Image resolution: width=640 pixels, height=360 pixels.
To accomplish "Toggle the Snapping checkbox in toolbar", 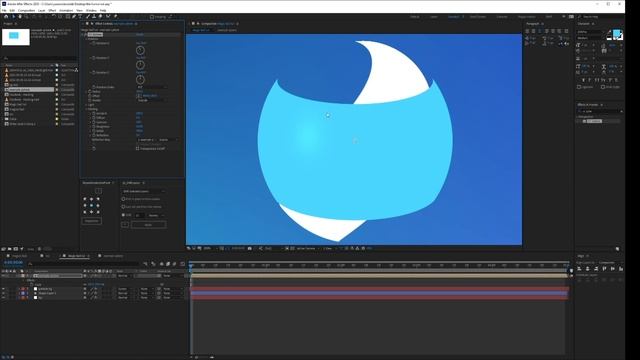I will coord(152,17).
